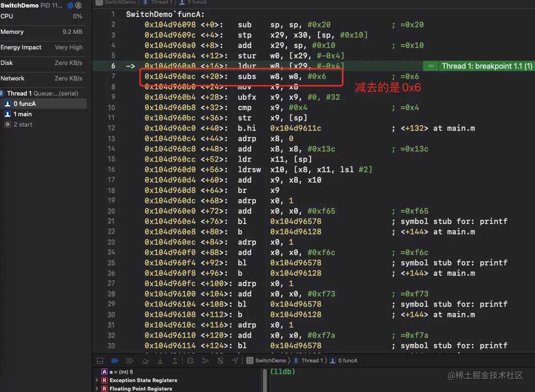Open the Energy Impact gauge report
The image size is (535, 392).
41,48
